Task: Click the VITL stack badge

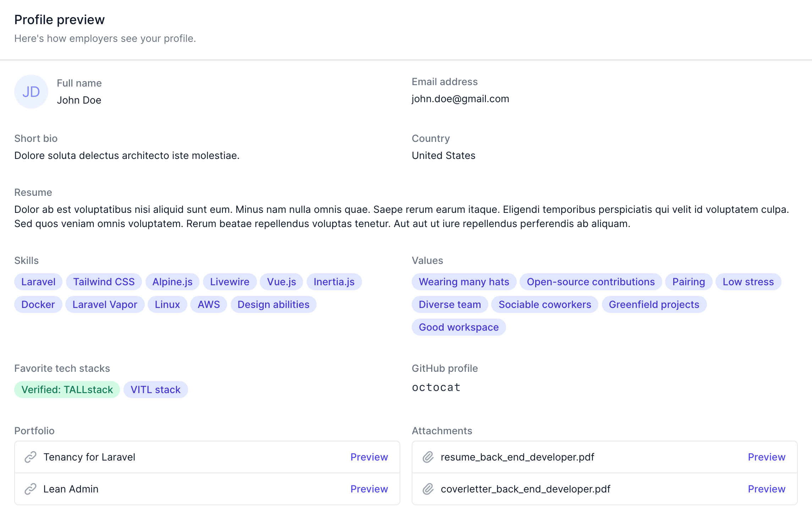Action: (155, 390)
